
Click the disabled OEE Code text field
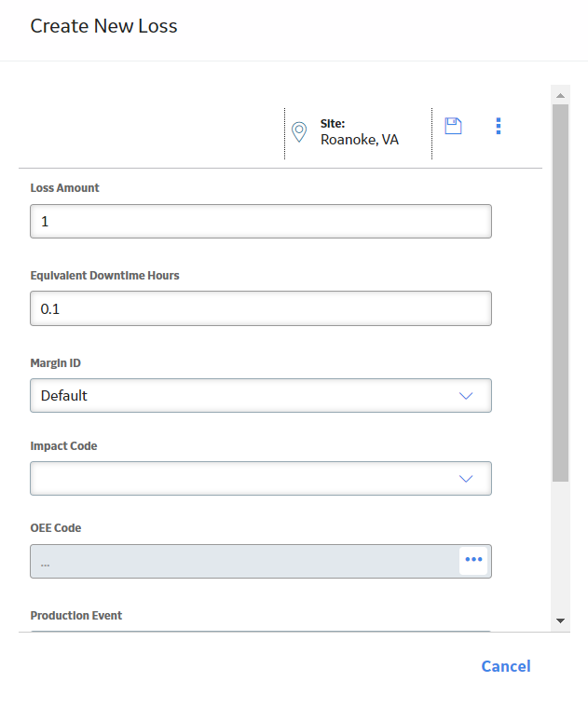(x=244, y=561)
